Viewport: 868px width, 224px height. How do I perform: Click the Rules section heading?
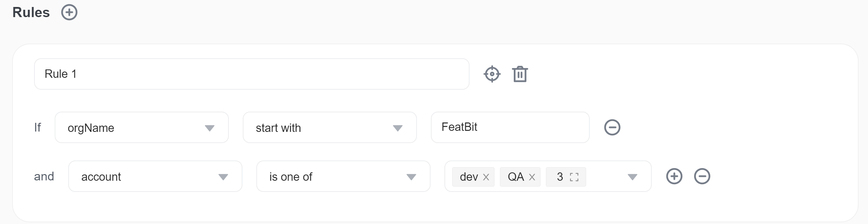tap(31, 13)
